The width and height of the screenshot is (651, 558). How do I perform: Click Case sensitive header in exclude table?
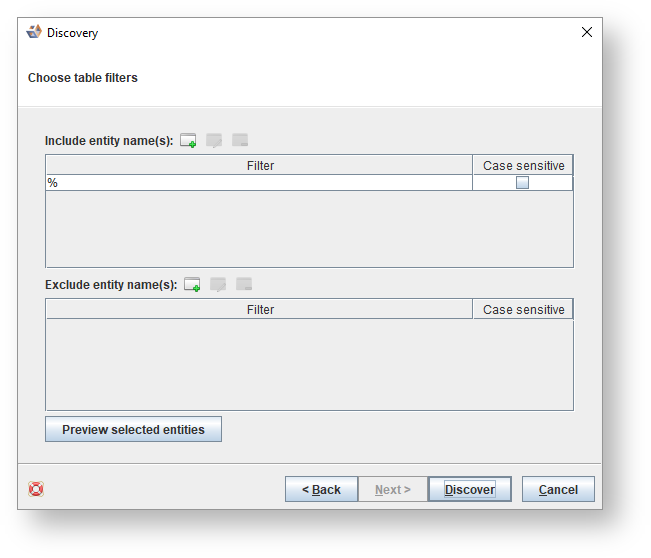tap(523, 310)
